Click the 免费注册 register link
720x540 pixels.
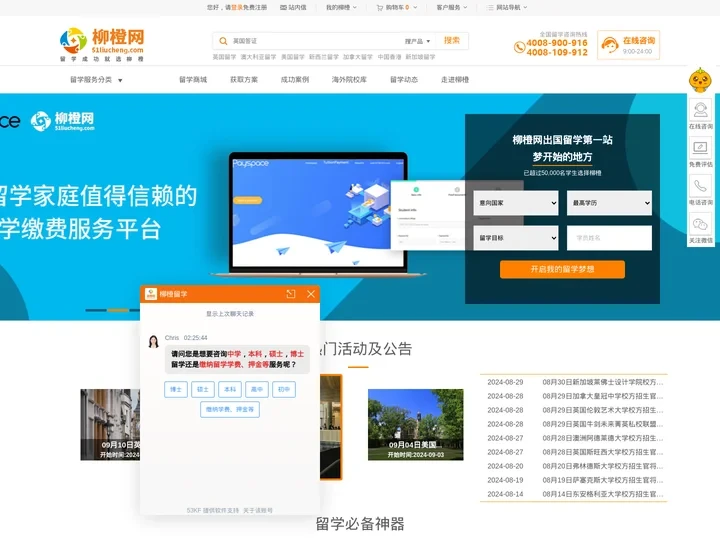click(255, 7)
